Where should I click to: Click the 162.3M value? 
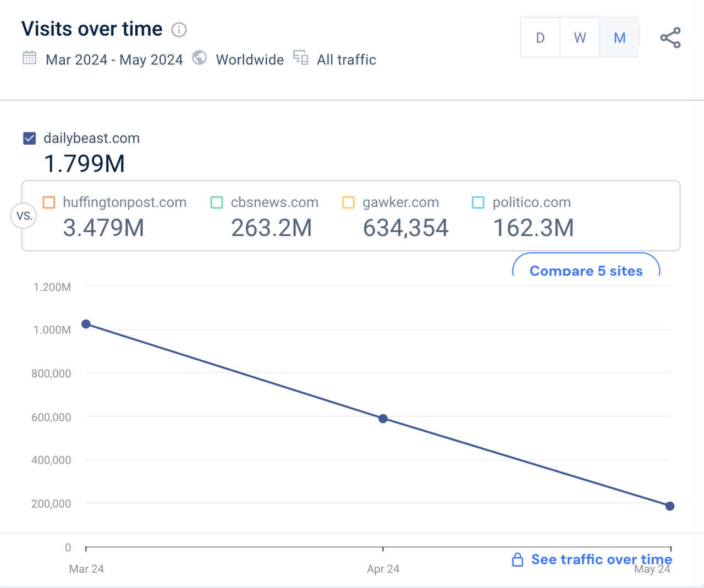533,228
